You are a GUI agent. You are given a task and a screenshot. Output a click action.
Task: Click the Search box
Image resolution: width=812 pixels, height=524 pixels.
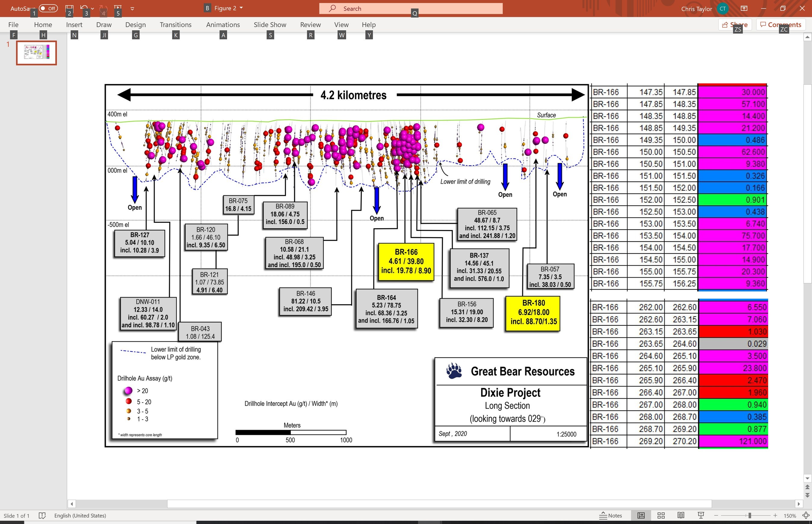[x=411, y=8]
